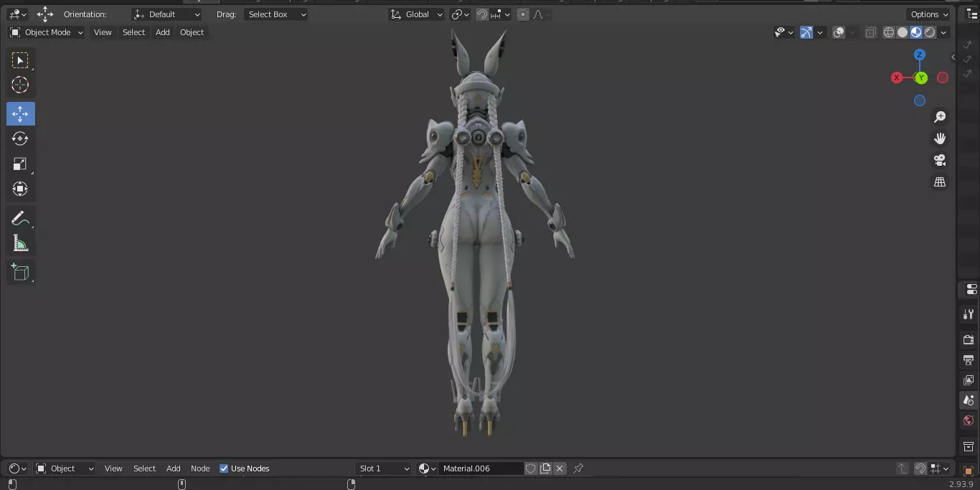Open the View Layer properties tab

[x=969, y=380]
